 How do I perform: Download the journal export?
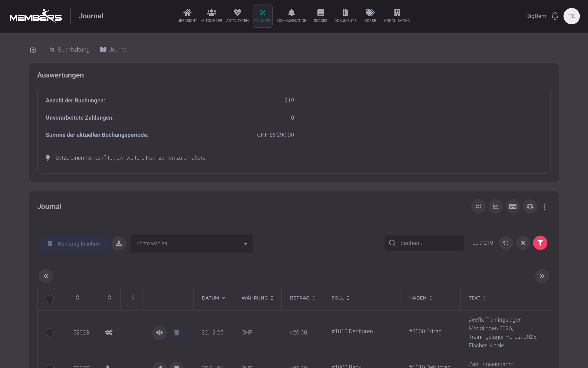click(119, 243)
